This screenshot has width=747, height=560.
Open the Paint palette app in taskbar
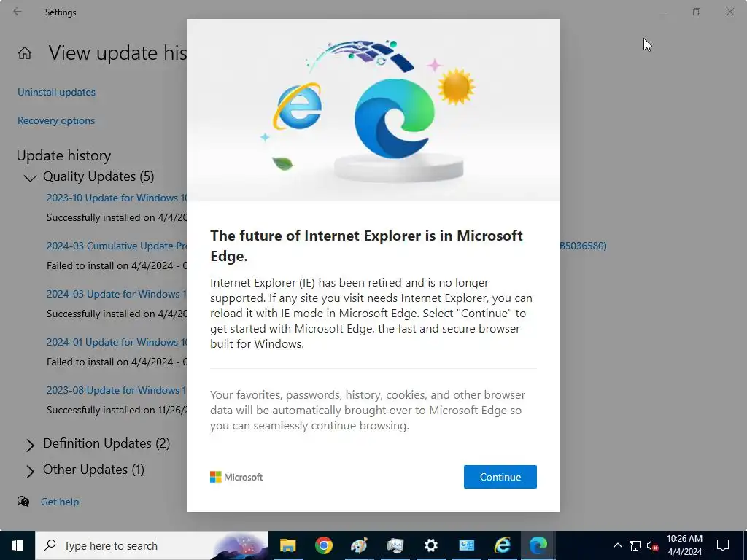point(359,545)
